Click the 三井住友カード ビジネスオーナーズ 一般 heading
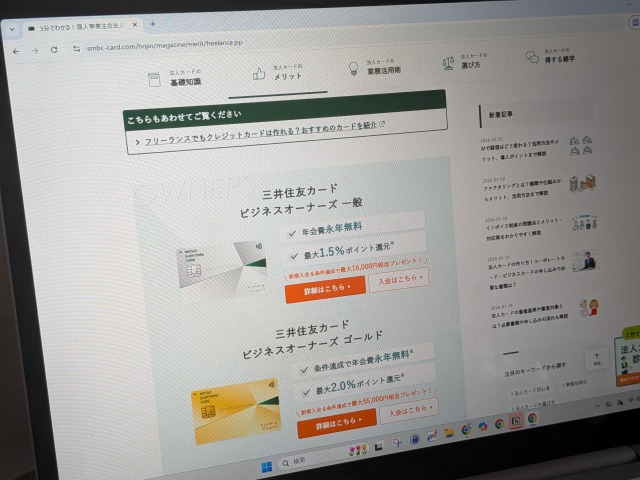This screenshot has width=640, height=480. click(x=301, y=201)
